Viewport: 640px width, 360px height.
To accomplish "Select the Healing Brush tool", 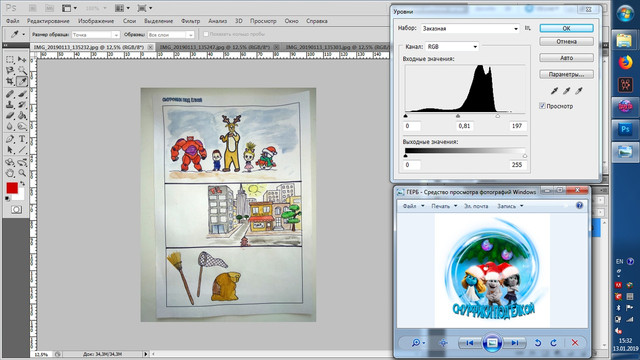I will tap(10, 94).
